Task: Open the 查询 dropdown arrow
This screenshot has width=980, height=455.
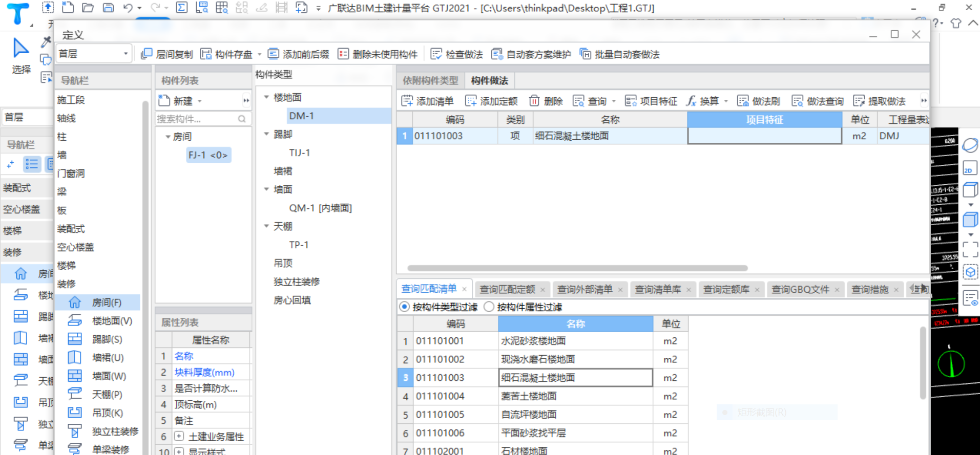Action: pos(614,101)
